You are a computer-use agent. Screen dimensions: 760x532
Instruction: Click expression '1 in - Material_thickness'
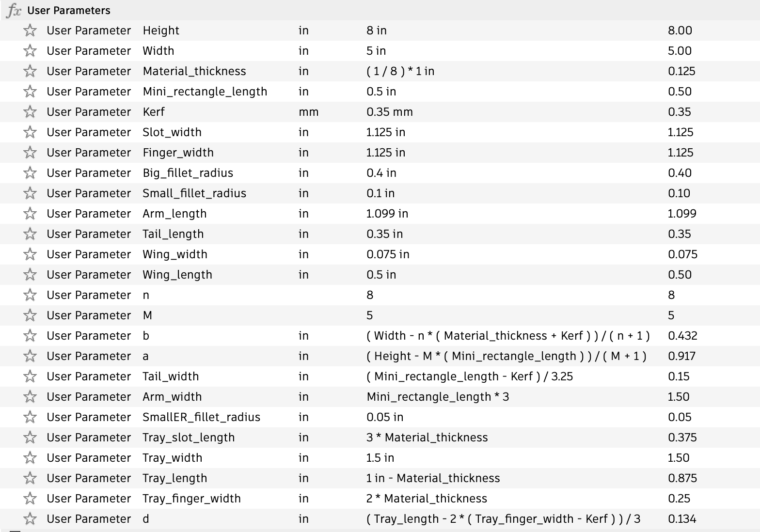[433, 478]
